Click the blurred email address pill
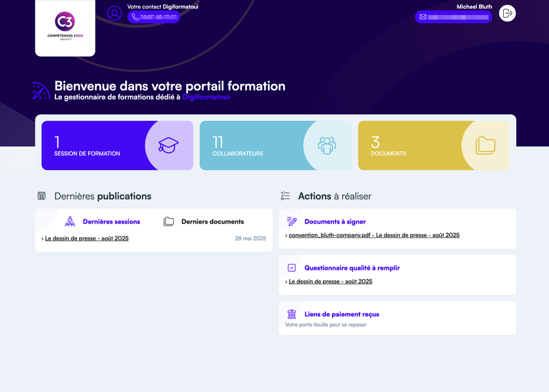Screen dimensions: 549x392 (x=454, y=17)
